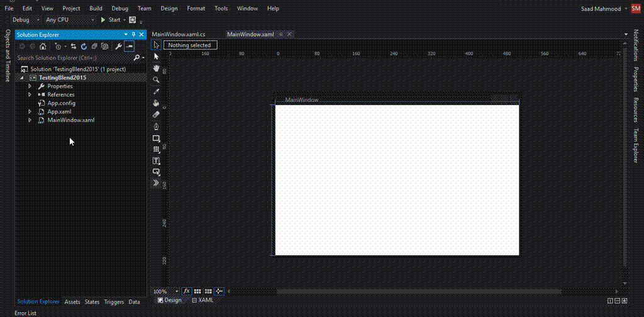Click the Show All Files icon
Image resolution: width=644 pixels, height=317 pixels.
tap(105, 47)
